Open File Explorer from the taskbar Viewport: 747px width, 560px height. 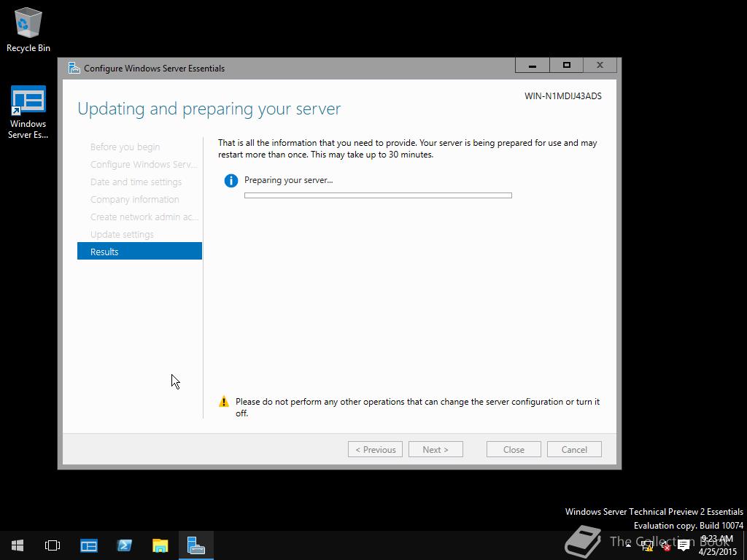pyautogui.click(x=160, y=545)
